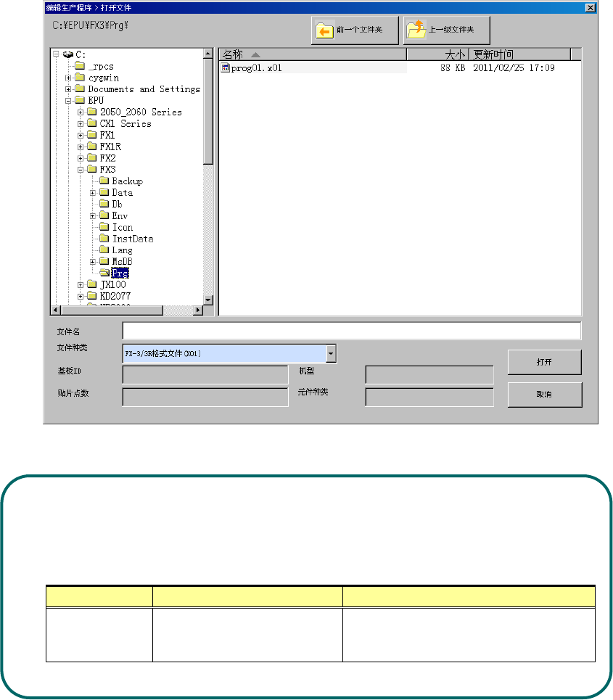
Task: Expand the FX1 folder
Action: [x=81, y=135]
